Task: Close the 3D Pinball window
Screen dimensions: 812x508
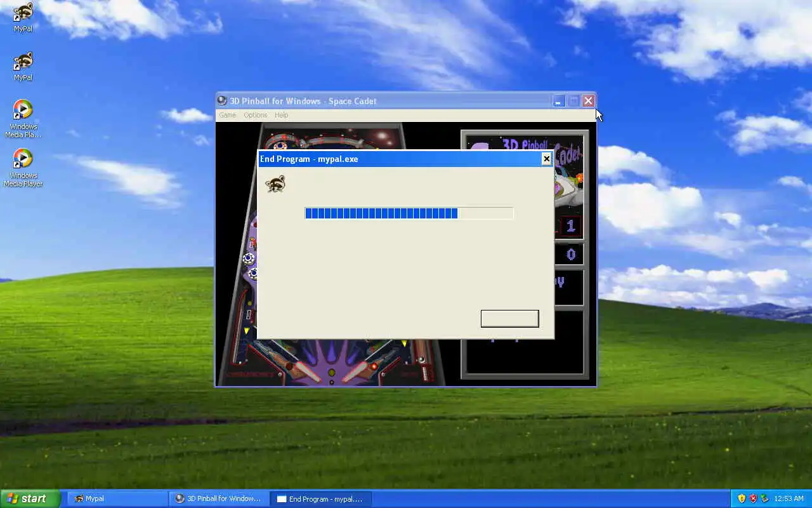Action: pos(588,101)
